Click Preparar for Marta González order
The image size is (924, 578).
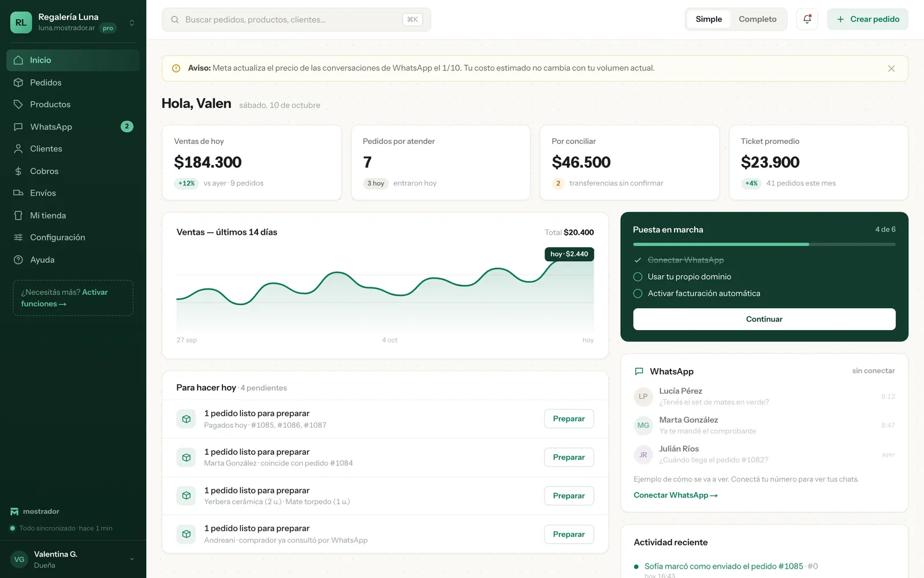569,457
